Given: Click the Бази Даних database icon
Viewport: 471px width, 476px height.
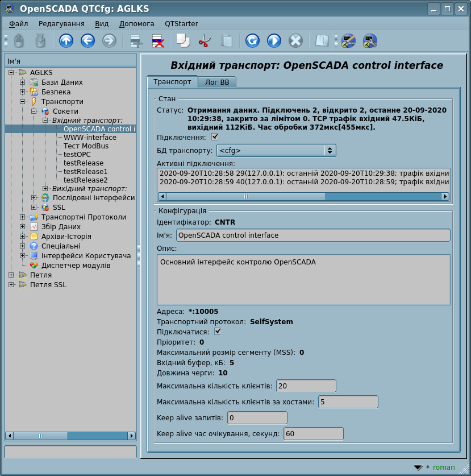Looking at the screenshot, I should click(x=34, y=82).
